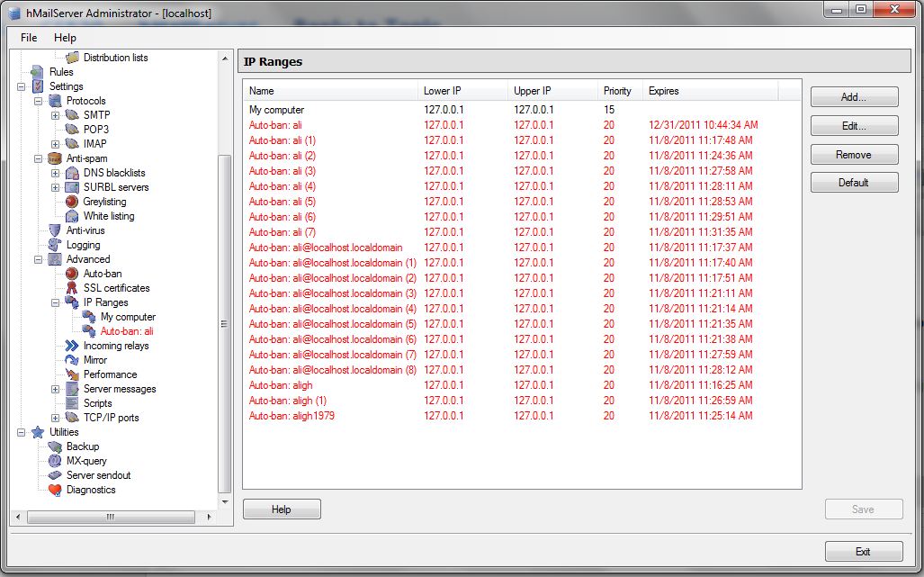Click the SSL certificates icon

pos(72,288)
